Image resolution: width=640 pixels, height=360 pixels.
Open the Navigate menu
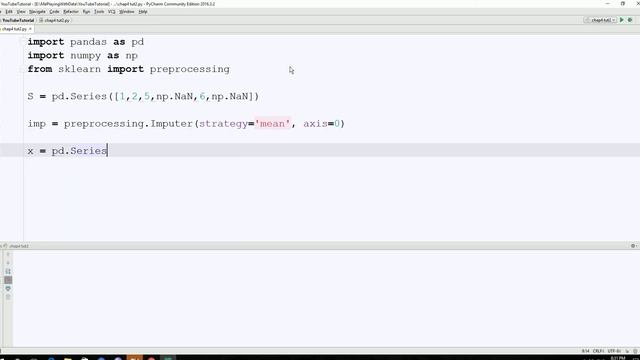[37, 12]
